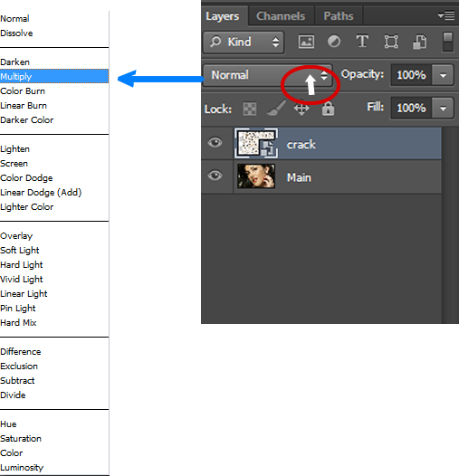
Task: Choose Vivid Light blend mode
Action: (x=22, y=280)
